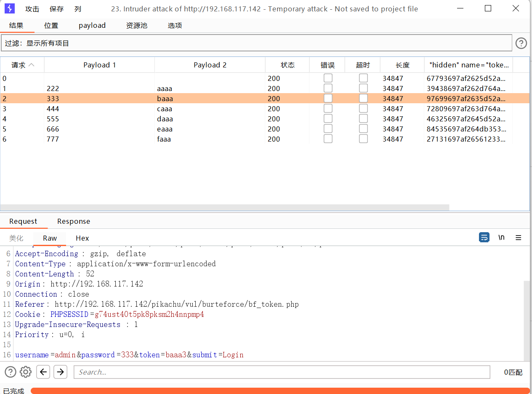
Task: Toggle 超时 checkbox for request 0
Action: coord(363,78)
